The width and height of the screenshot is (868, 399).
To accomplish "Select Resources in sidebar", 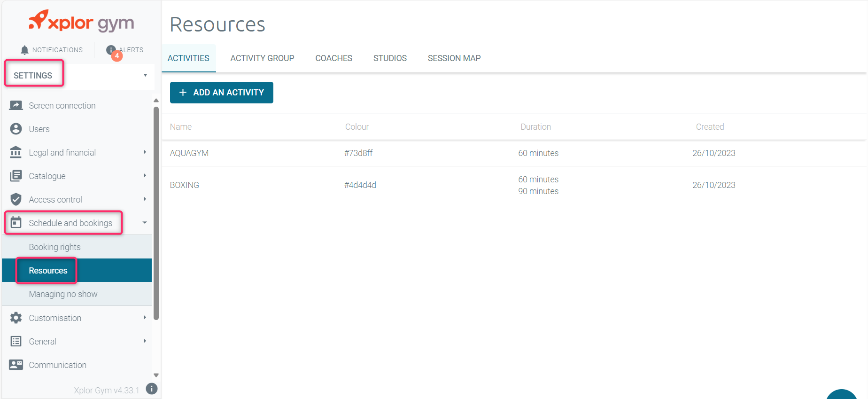I will pyautogui.click(x=77, y=270).
